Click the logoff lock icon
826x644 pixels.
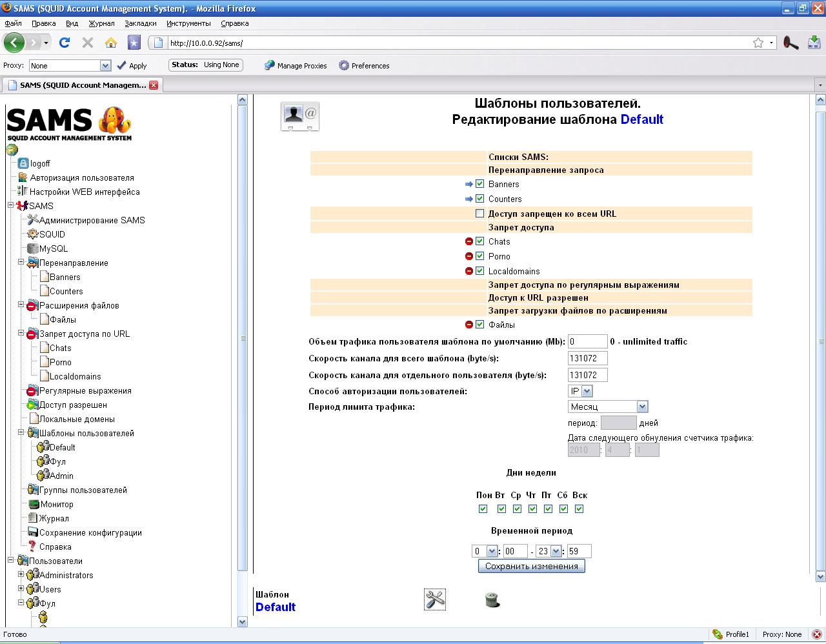(x=23, y=163)
